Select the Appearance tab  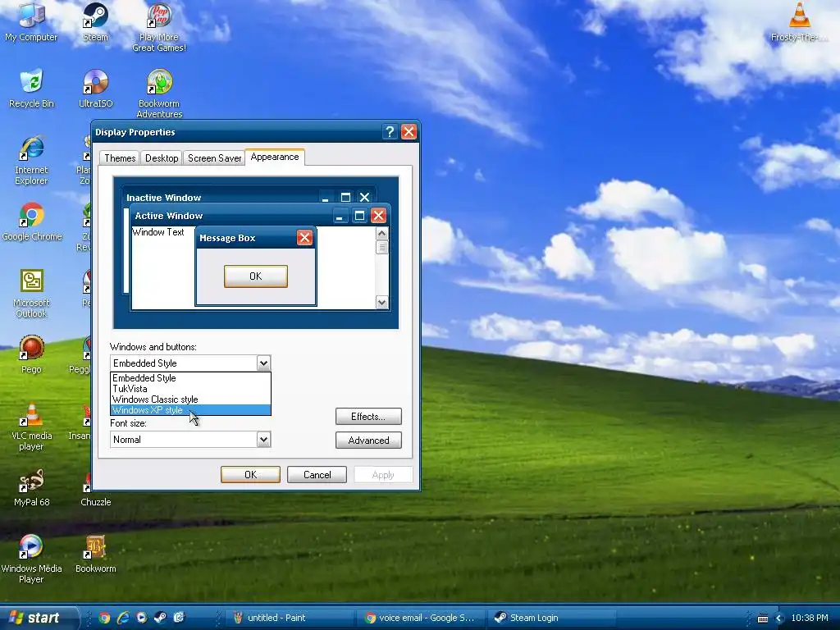click(x=274, y=157)
